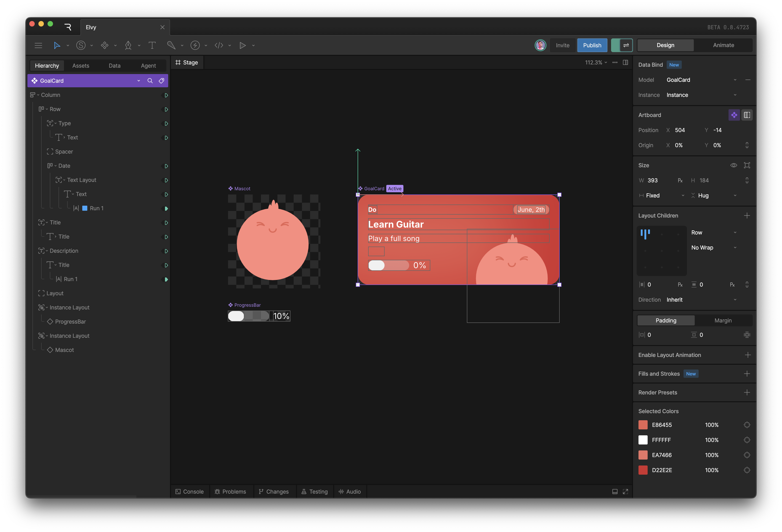This screenshot has width=782, height=532.
Task: Click the Publish button
Action: click(x=592, y=45)
